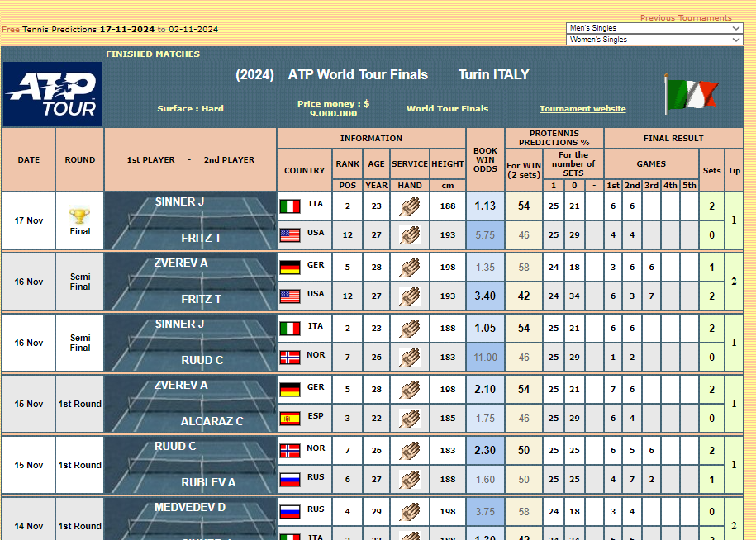Click Italy flag in Sinner final row

pyautogui.click(x=290, y=206)
